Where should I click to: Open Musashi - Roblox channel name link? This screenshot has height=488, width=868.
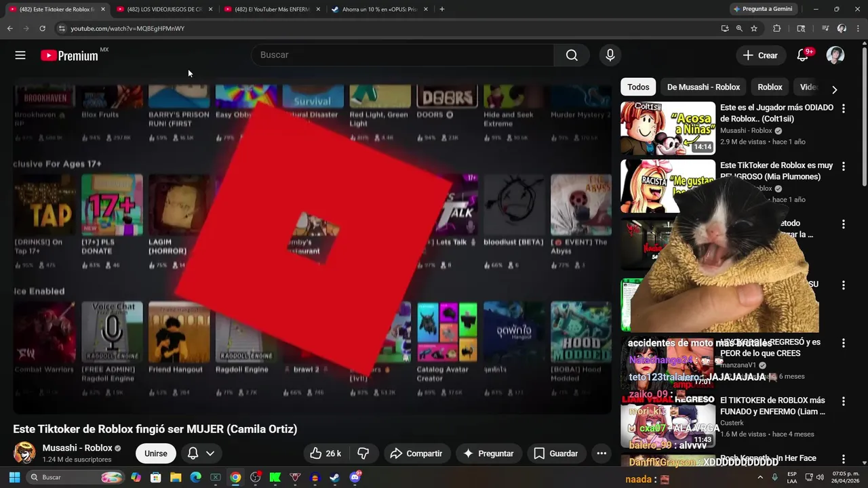[x=77, y=448]
